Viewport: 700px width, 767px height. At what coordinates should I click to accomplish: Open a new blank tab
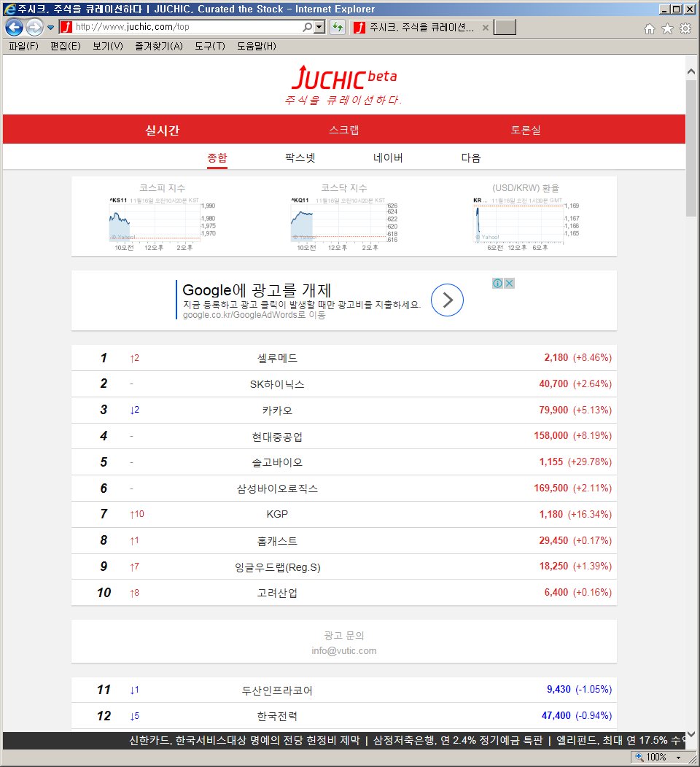505,28
